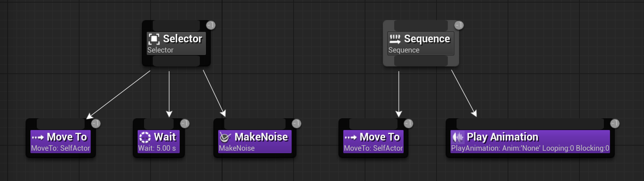
Task: Click the input pin of Sequence's Move To
Action: [x=373, y=124]
